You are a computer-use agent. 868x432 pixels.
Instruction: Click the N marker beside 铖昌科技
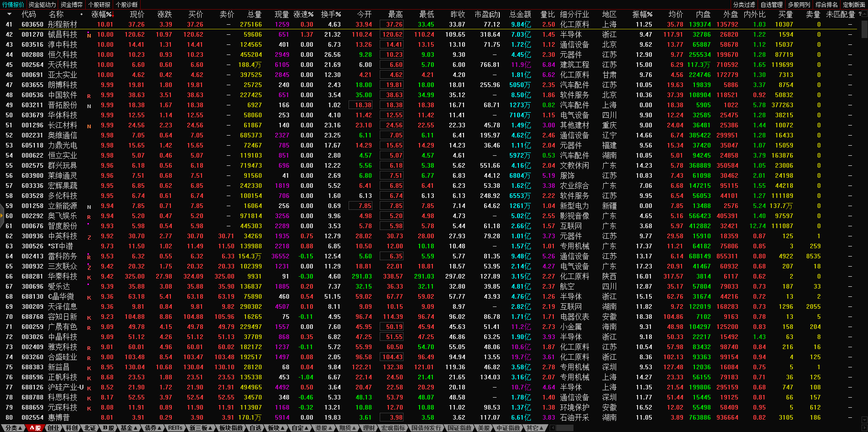89,35
